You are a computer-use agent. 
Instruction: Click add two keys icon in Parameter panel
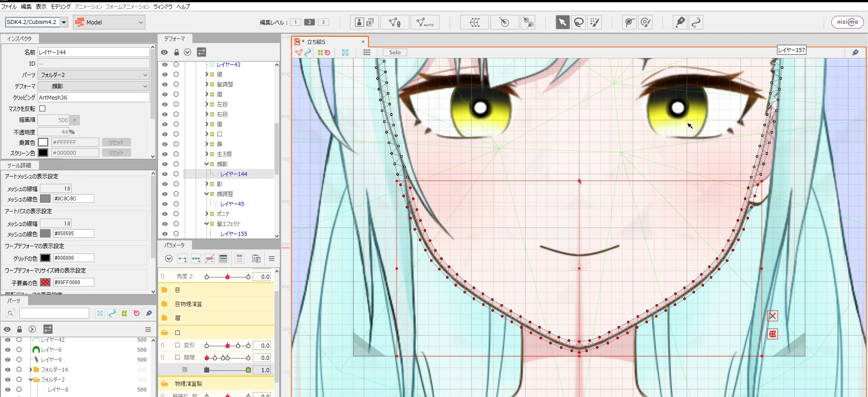click(x=182, y=259)
